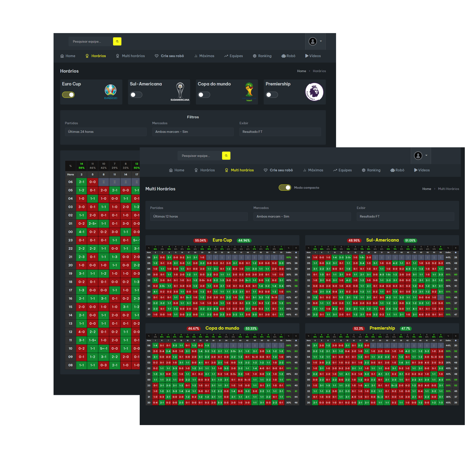Click the 51.05% green badge of Sul-Americana

410,240
